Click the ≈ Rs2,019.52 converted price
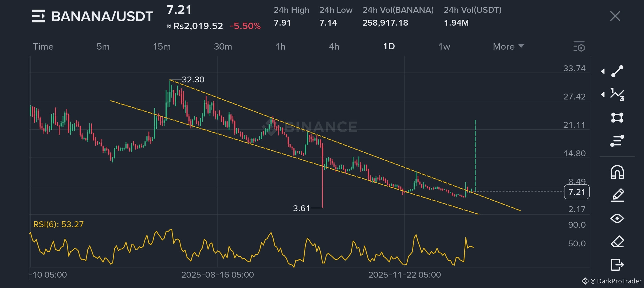Viewport: 644px width, 288px height. coord(195,26)
